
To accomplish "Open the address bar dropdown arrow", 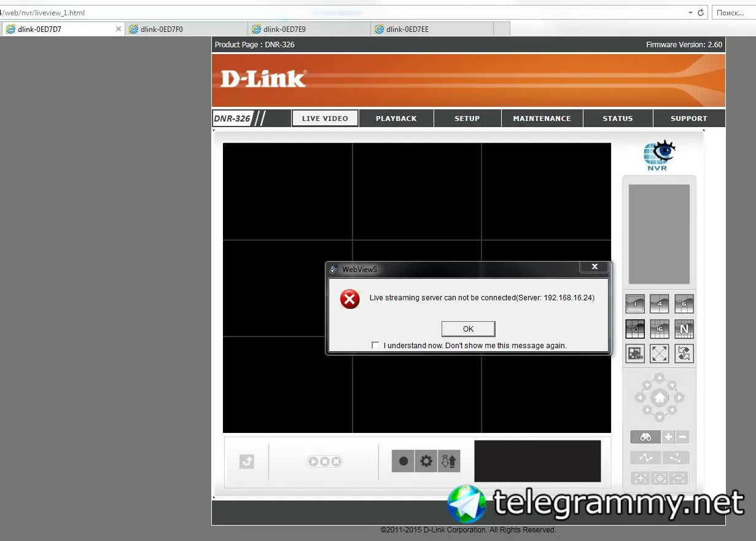I will coord(690,12).
